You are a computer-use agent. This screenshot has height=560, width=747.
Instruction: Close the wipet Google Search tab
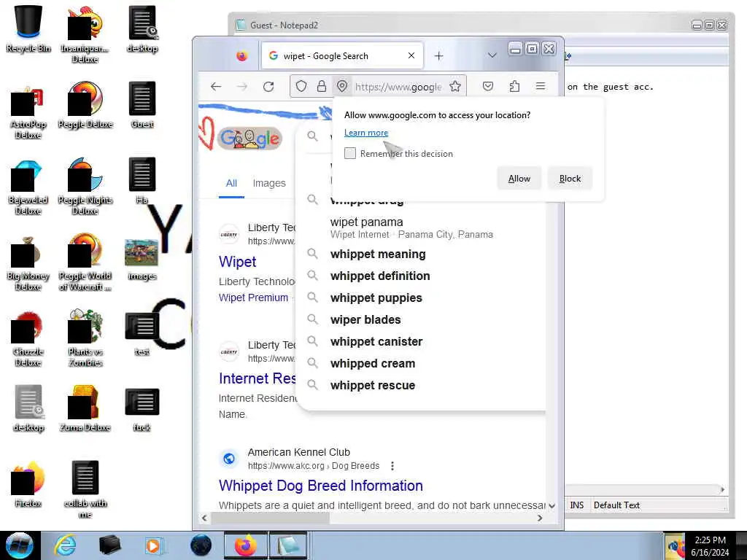click(x=411, y=55)
